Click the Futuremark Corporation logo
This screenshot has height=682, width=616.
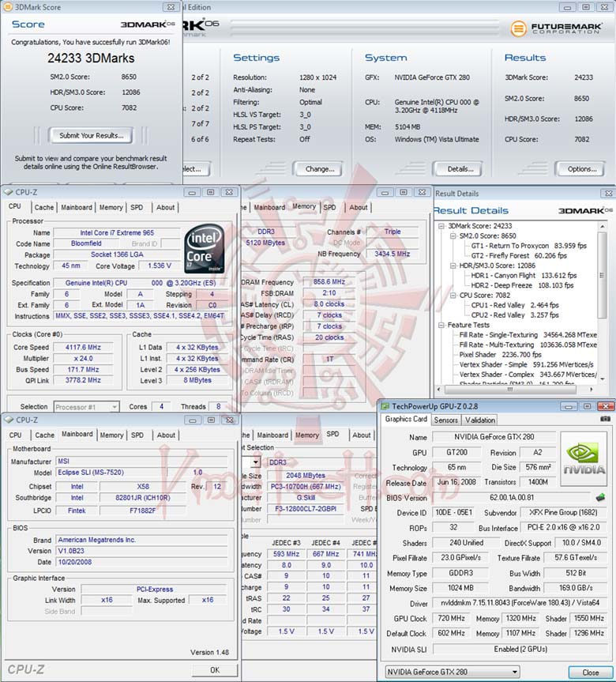(x=557, y=28)
